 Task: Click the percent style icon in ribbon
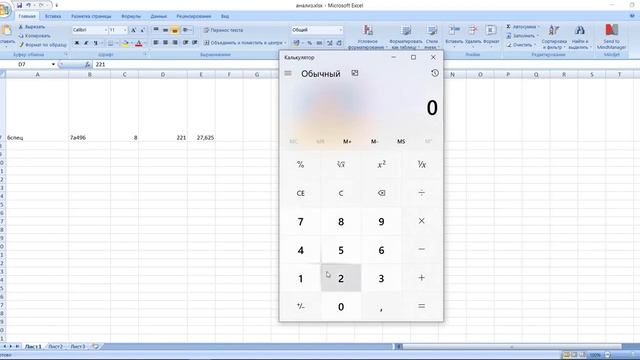pos(310,43)
